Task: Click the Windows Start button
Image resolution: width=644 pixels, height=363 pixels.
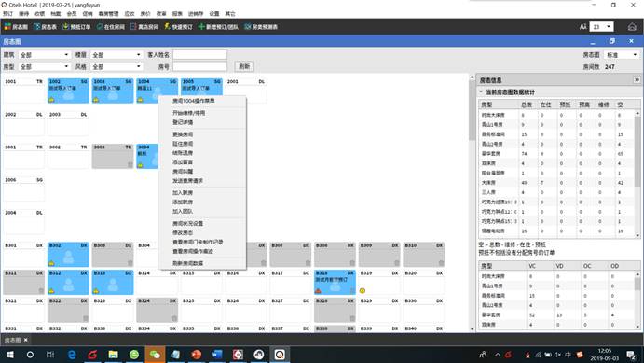Action: pos(10,355)
